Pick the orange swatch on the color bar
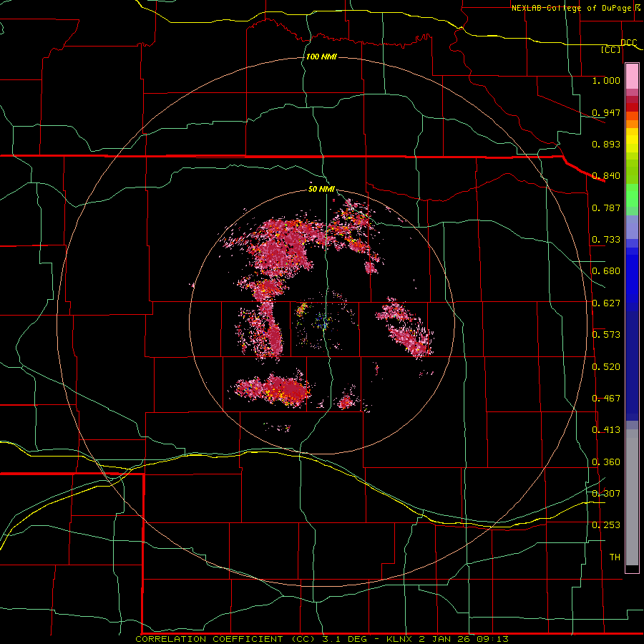This screenshot has height=644, width=644. coord(632,124)
